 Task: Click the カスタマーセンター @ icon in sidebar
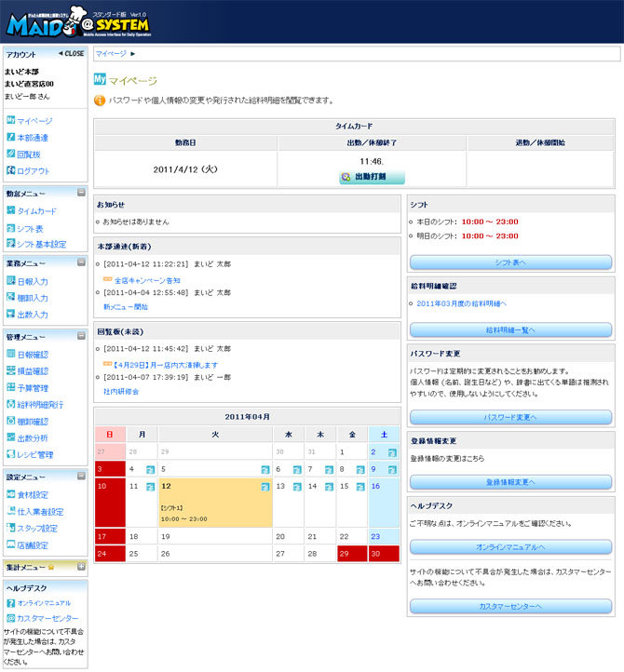point(11,618)
